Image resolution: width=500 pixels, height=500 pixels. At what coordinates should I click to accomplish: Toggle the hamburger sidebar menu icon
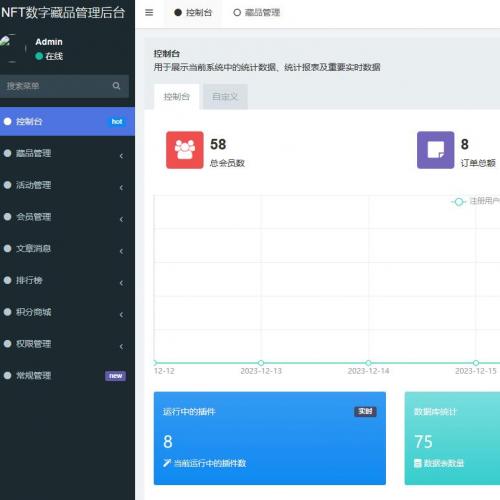[x=149, y=13]
